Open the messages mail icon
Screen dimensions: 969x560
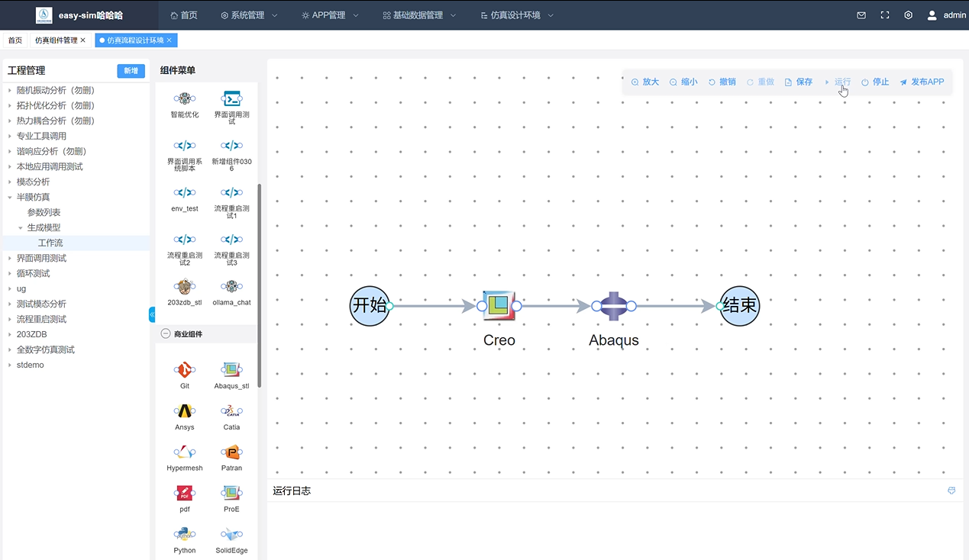point(861,15)
